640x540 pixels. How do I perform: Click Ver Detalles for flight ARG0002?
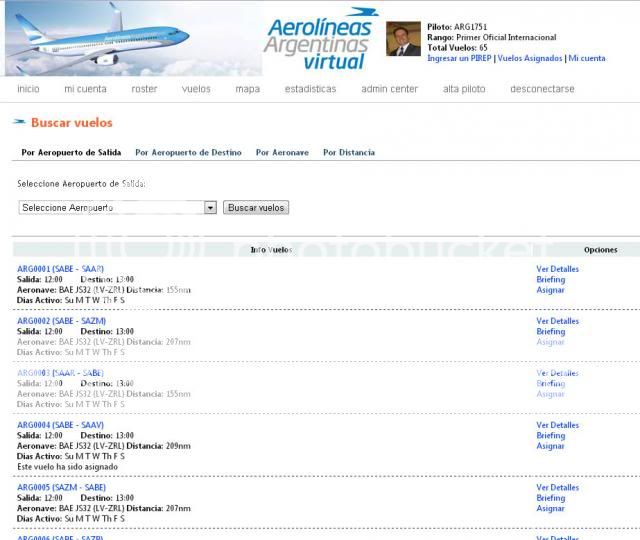coord(557,321)
